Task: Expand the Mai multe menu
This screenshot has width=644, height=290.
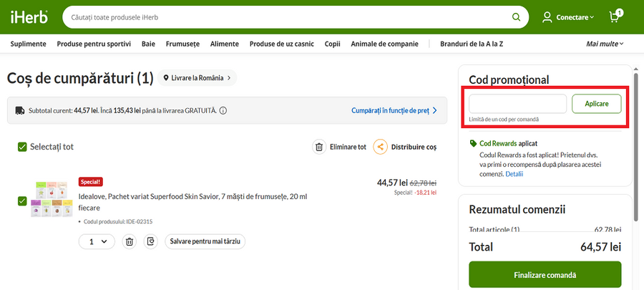Action: pos(605,44)
